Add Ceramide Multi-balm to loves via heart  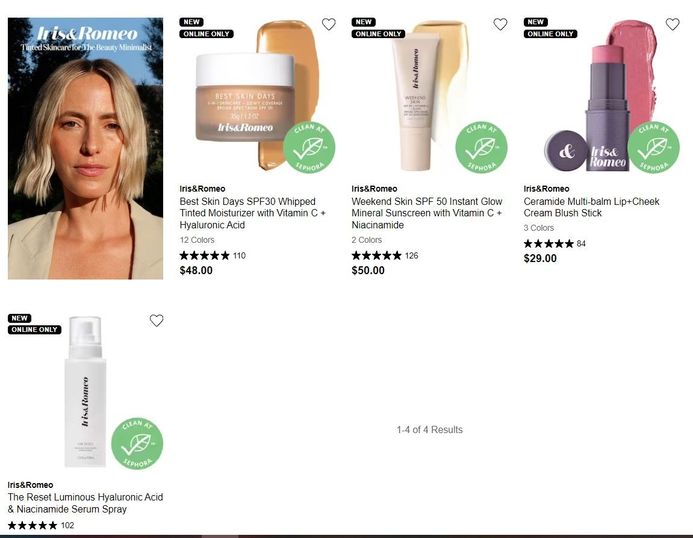coord(673,24)
